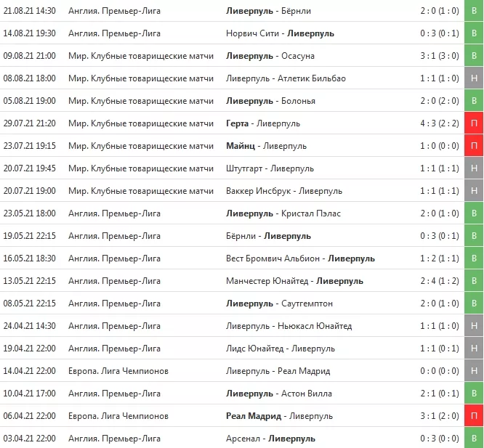Screen dimensions: 484x448
Task: Click the gray Н badge for Ньюкасл Юнайтед match
Action: click(x=474, y=326)
